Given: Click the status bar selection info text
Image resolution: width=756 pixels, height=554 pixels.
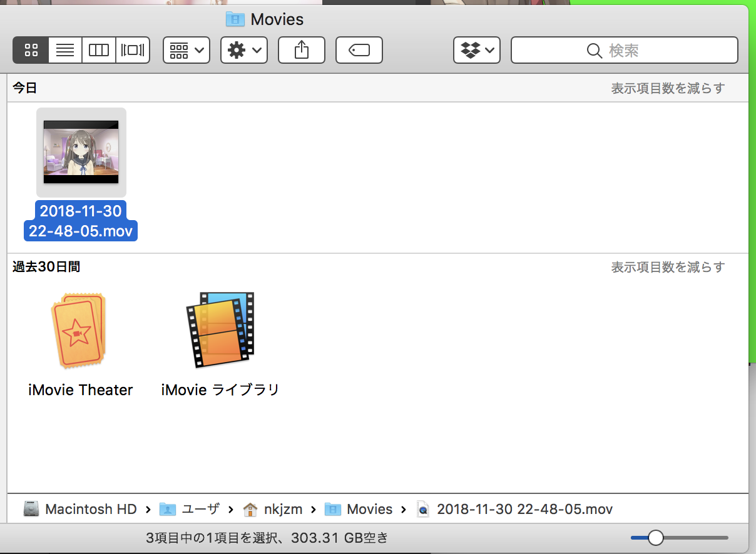Looking at the screenshot, I should (267, 538).
